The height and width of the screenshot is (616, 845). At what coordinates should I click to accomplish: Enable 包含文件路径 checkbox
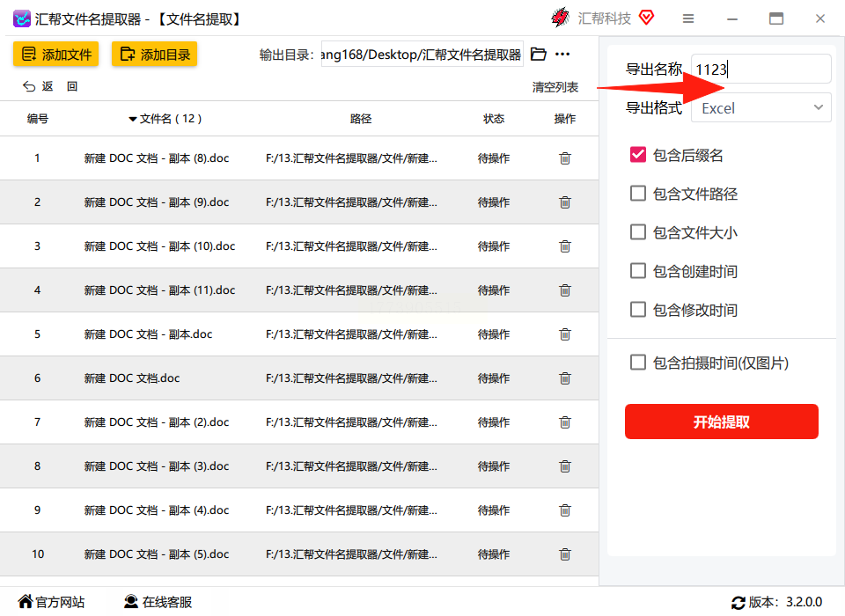pos(638,194)
